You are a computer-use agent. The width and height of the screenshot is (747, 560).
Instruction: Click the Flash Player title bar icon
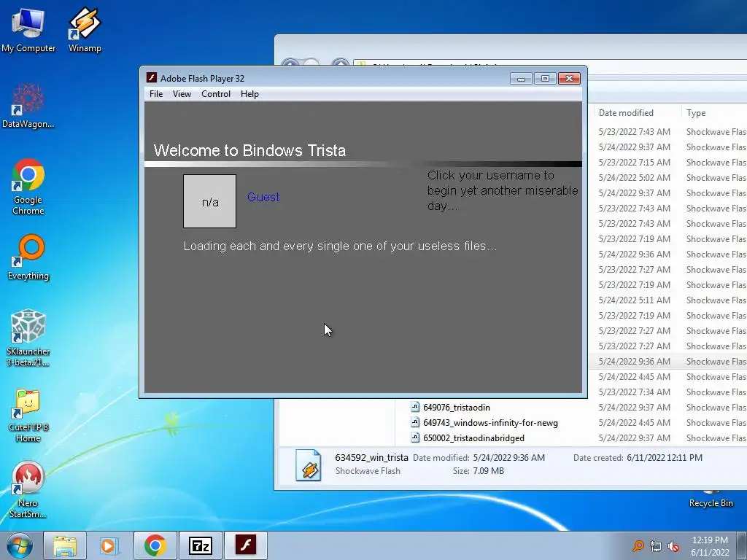click(152, 77)
